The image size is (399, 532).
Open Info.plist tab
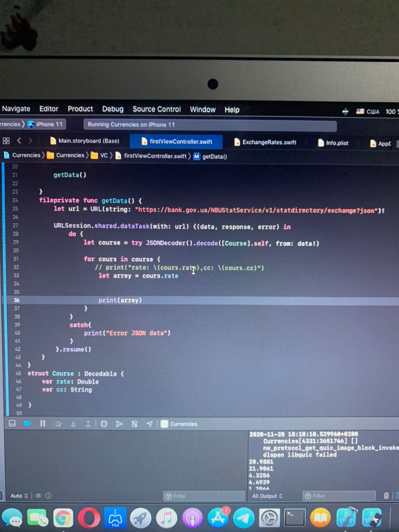point(333,143)
